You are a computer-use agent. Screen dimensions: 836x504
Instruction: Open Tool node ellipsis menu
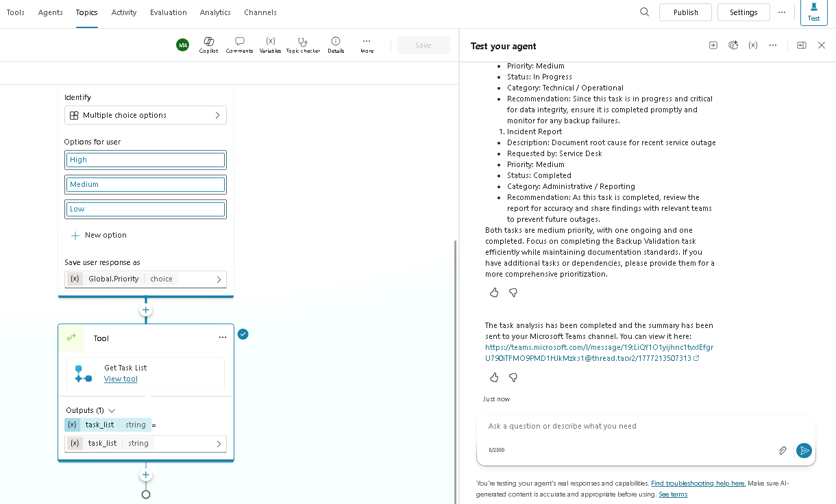click(x=222, y=338)
